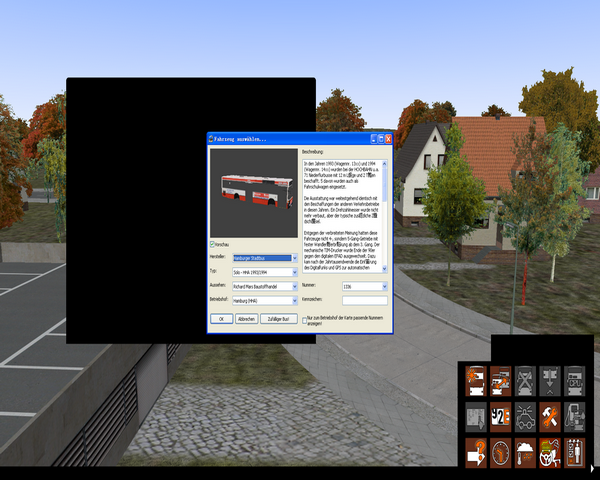This screenshot has height=480, width=600.
Task: Select the steering wheel driver icon
Action: (550, 453)
